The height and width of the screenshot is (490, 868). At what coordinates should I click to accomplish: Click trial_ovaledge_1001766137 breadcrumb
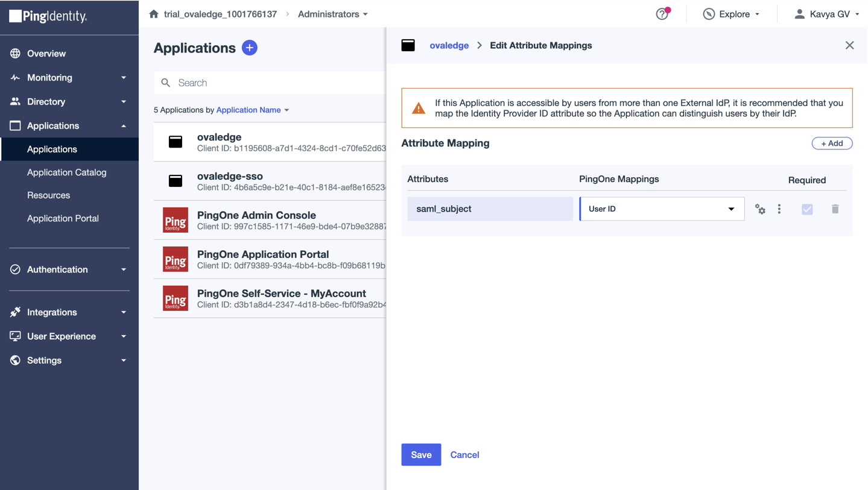(x=220, y=14)
